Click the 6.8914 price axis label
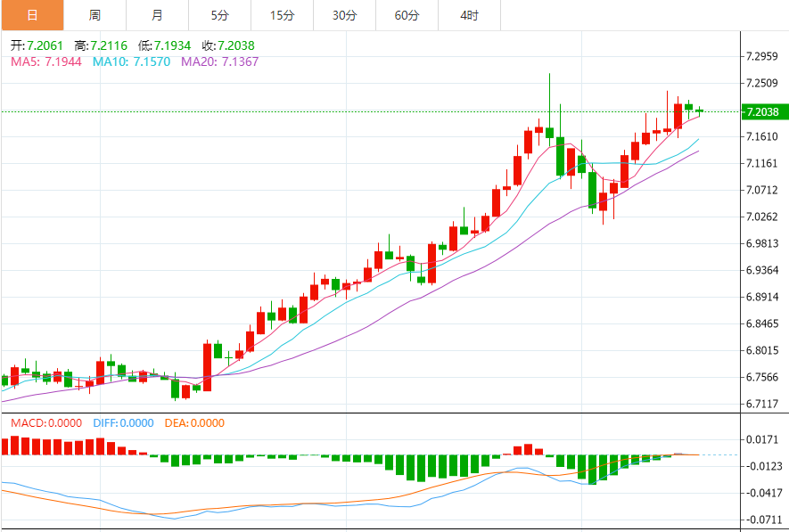This screenshot has height=532, width=789. (762, 297)
